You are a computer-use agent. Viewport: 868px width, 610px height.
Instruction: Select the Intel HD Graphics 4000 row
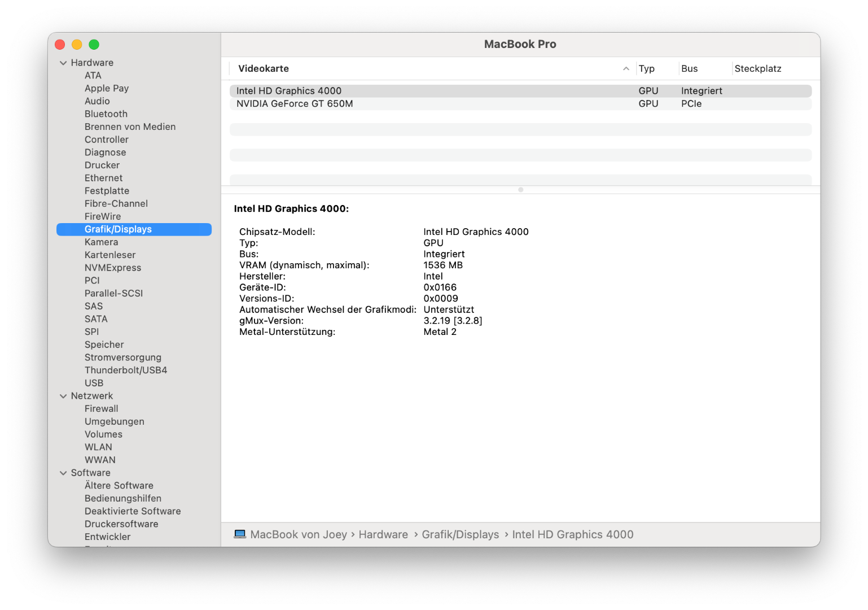[520, 91]
